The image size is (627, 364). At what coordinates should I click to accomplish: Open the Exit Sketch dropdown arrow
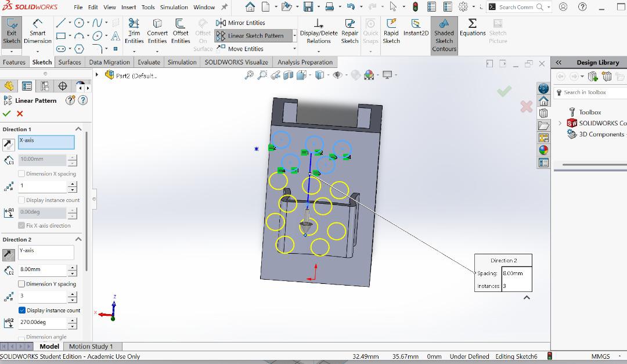tap(11, 52)
